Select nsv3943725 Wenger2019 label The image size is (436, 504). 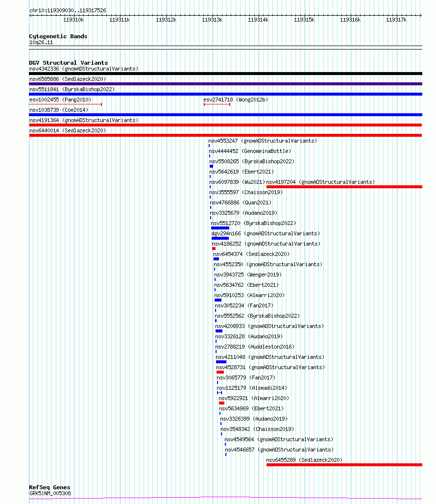click(248, 275)
